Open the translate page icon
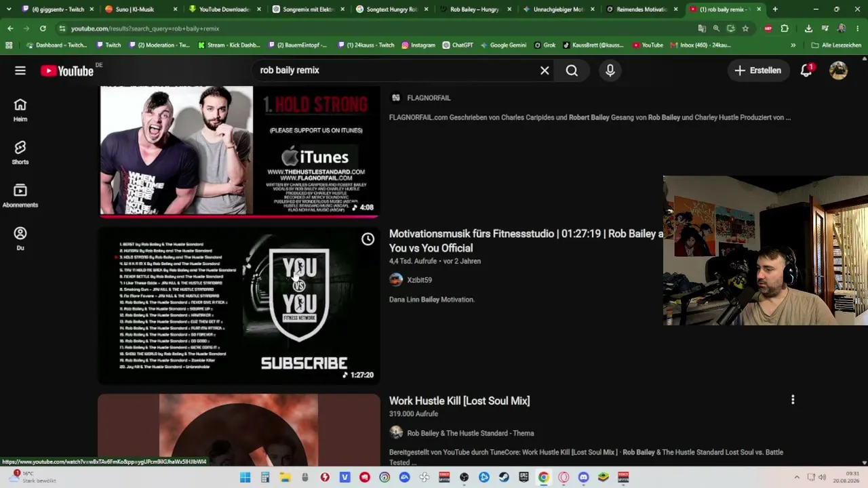This screenshot has height=488, width=868. (x=702, y=28)
